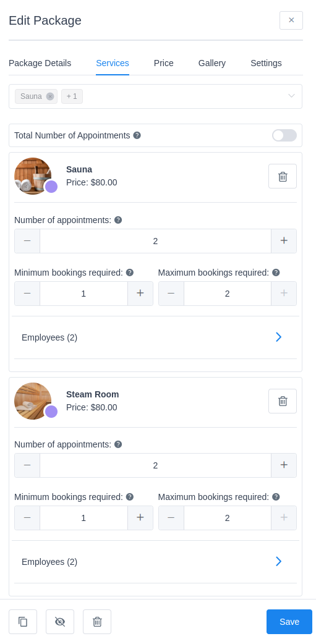
Task: Open the services selection dropdown arrow
Action: (291, 96)
